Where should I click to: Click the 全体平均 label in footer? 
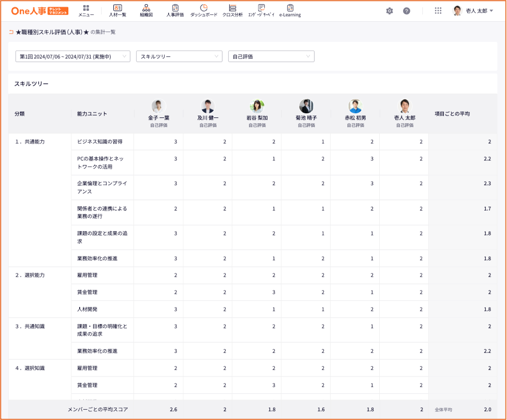coord(443,410)
